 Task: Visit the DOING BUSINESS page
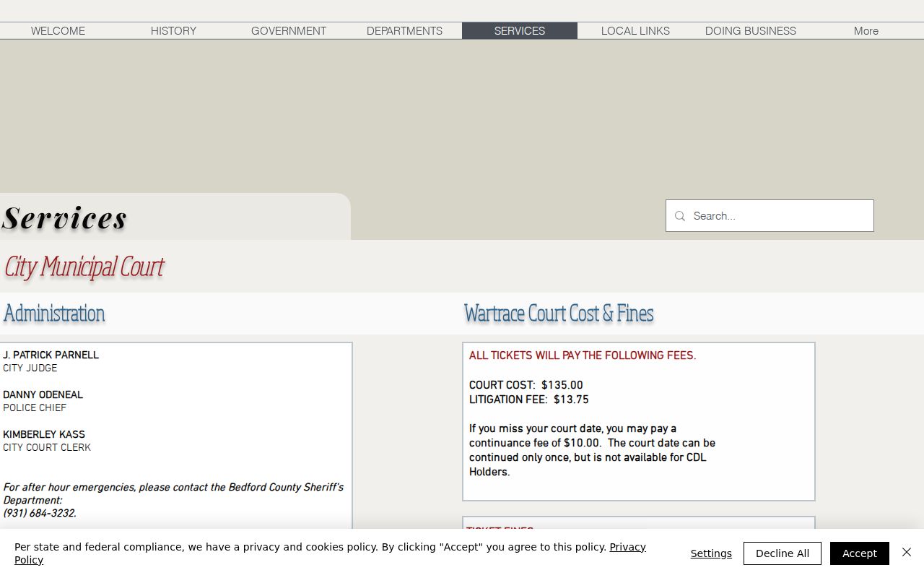tap(751, 30)
